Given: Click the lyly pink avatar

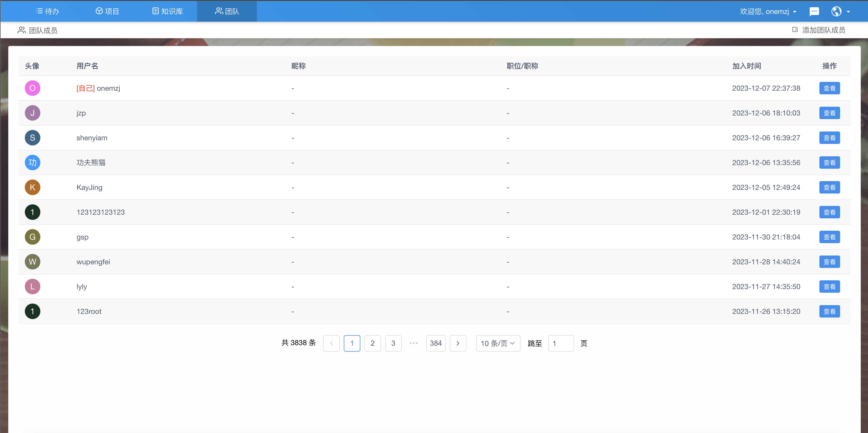Looking at the screenshot, I should 32,287.
